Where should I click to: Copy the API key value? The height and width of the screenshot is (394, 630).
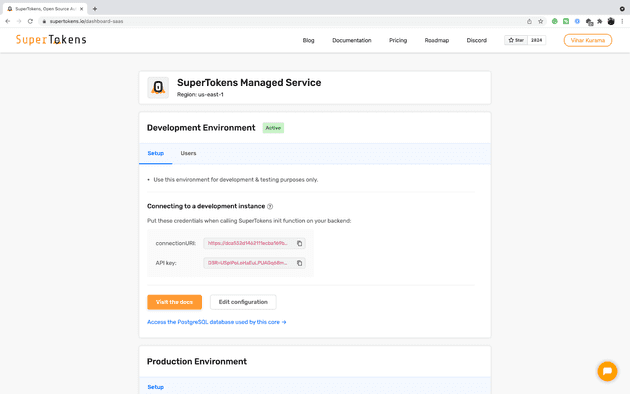299,263
